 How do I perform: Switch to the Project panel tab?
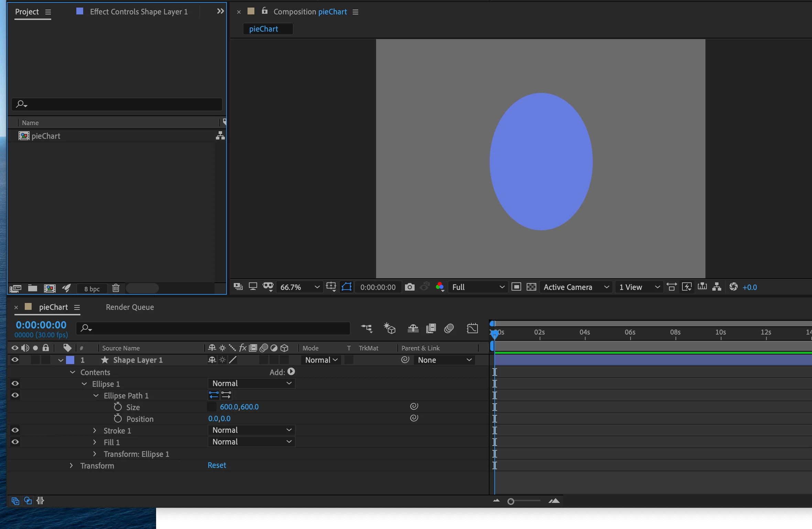(27, 12)
